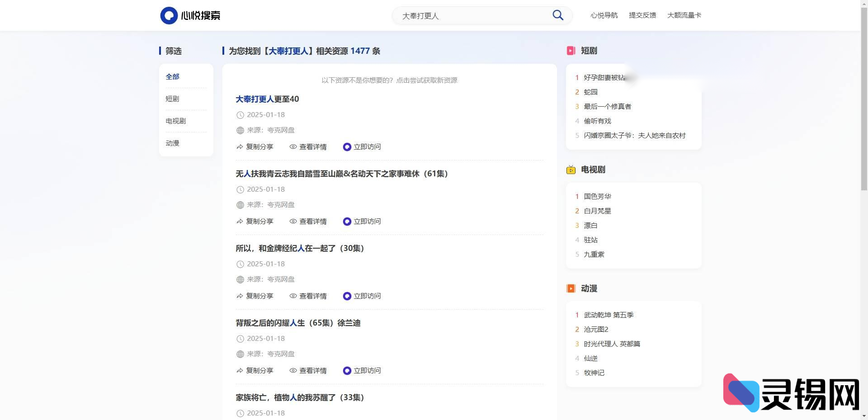The height and width of the screenshot is (420, 868).
Task: Open the 电视剧 filter category
Action: [x=175, y=121]
